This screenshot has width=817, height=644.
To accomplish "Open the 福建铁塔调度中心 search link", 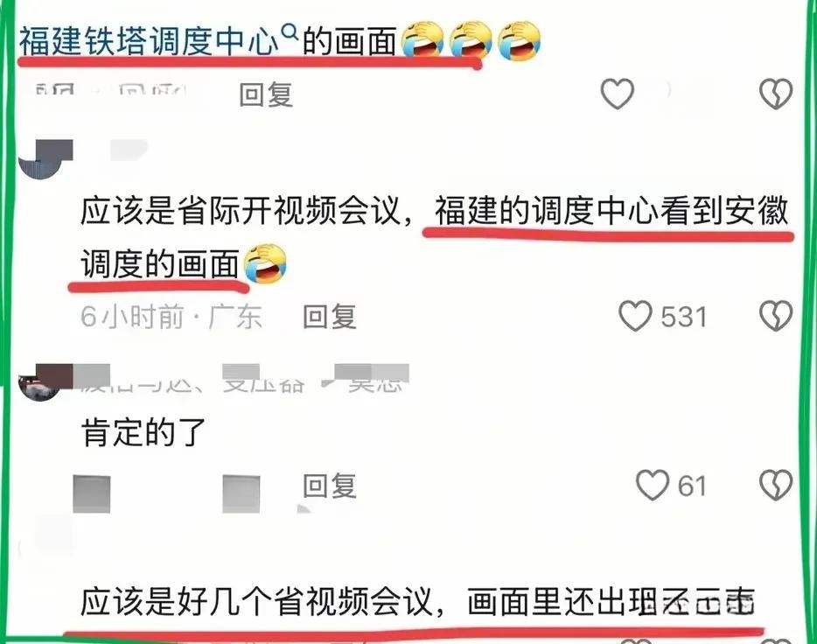I will [x=150, y=41].
